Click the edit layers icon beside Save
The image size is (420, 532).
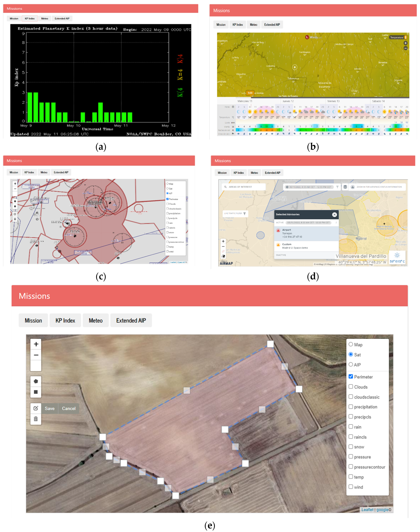tap(36, 408)
